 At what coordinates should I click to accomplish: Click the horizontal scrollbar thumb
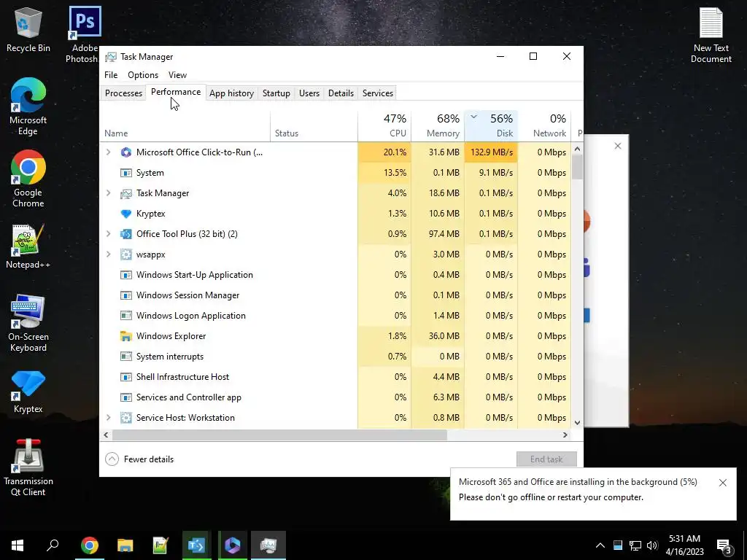(x=279, y=435)
